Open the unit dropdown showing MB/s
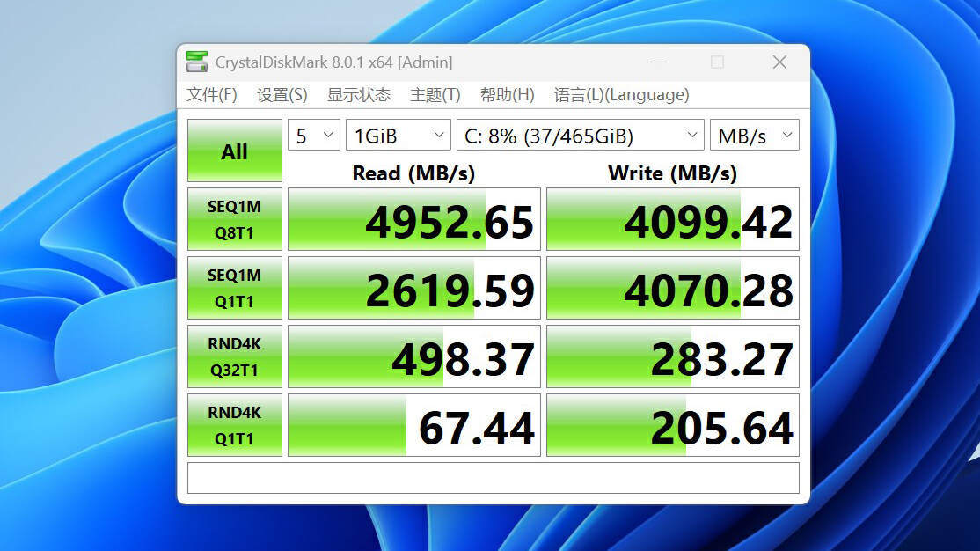This screenshot has width=980, height=551. [755, 135]
